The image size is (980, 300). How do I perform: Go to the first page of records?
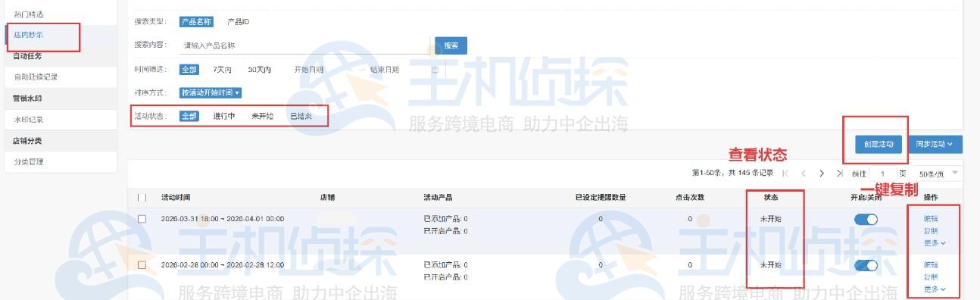(x=785, y=173)
